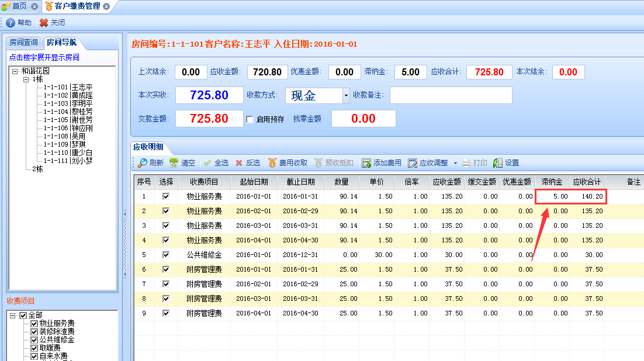The image size is (644, 361).
Task: Select room 1-1-101 王志平
Action: [68, 87]
